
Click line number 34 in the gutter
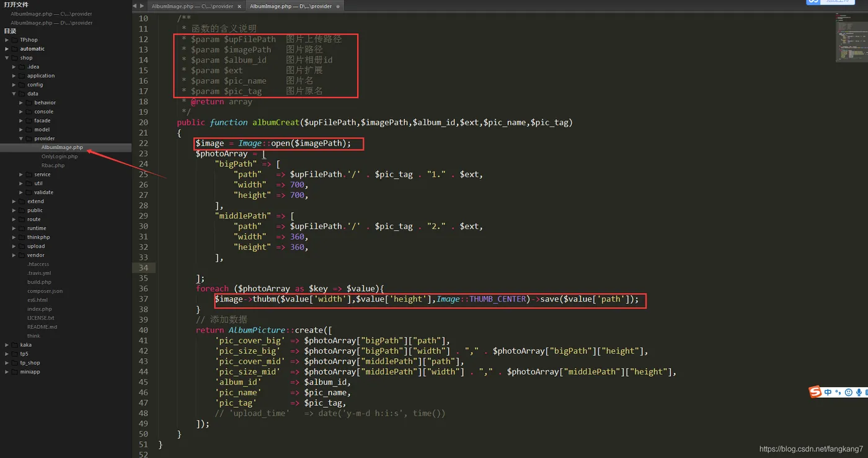(143, 267)
